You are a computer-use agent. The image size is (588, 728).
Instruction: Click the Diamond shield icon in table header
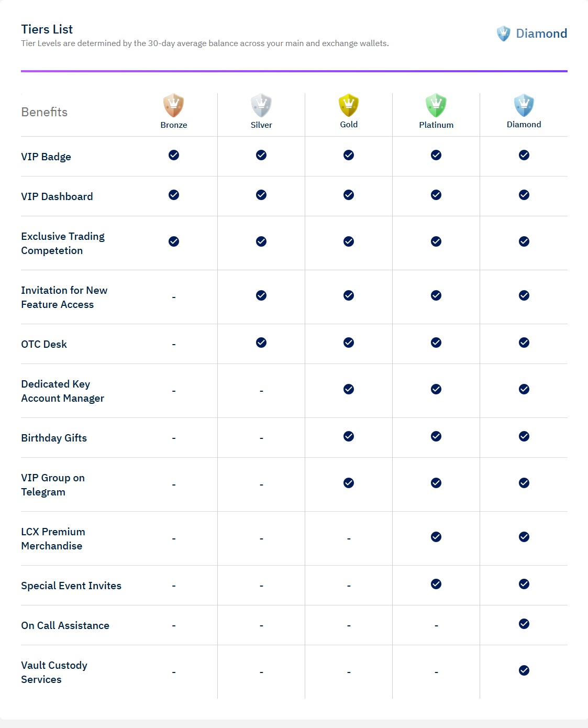click(524, 105)
